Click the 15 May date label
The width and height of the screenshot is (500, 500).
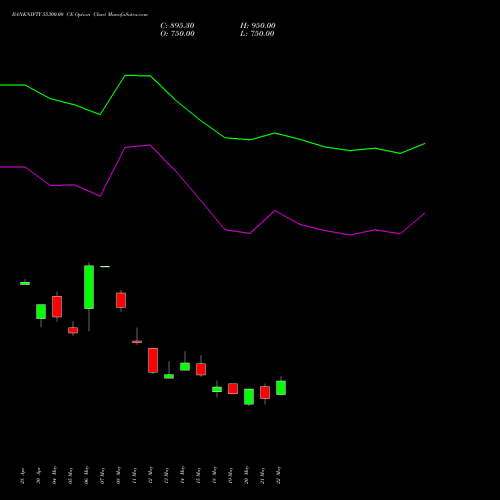point(198,475)
